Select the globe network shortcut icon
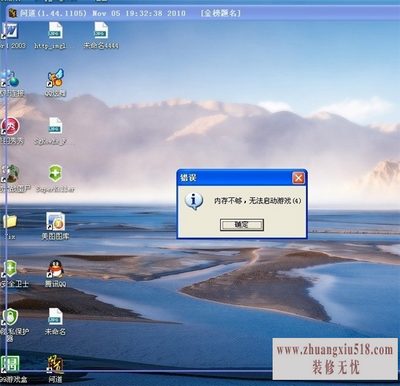400x386 pixels. point(10,79)
